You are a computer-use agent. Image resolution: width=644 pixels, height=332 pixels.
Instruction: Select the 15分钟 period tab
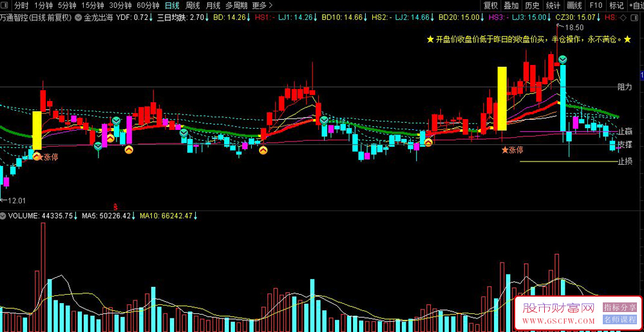click(x=93, y=5)
